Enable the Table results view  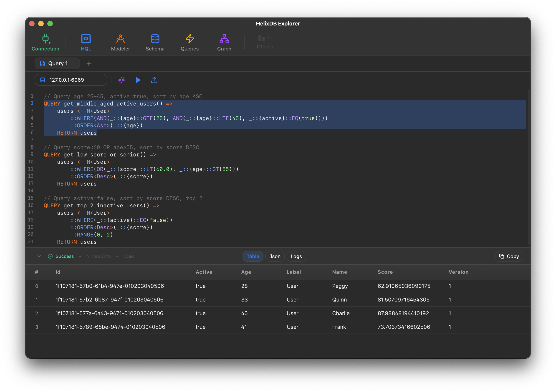click(x=253, y=256)
